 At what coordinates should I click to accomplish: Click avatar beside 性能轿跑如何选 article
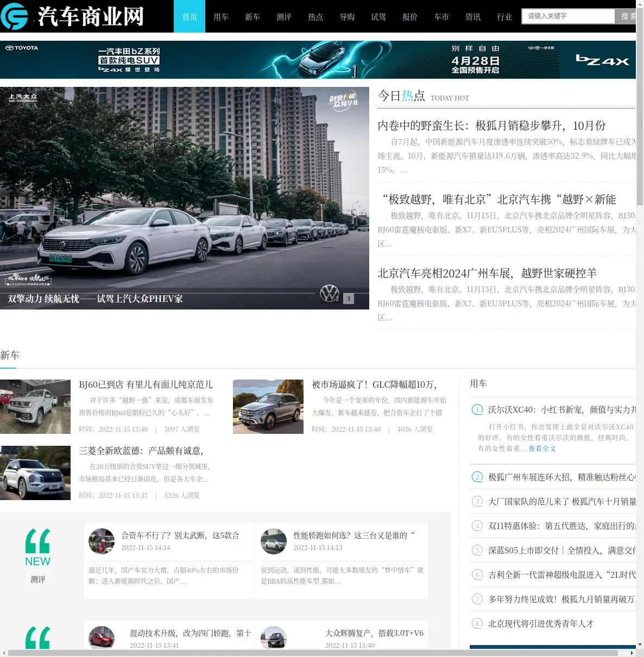(x=274, y=541)
